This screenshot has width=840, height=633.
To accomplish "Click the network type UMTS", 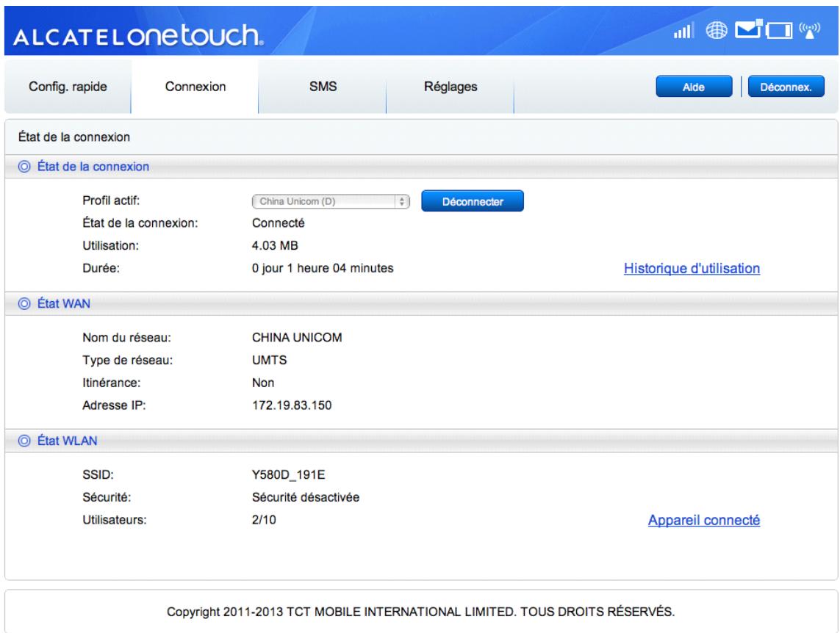I will [x=270, y=360].
